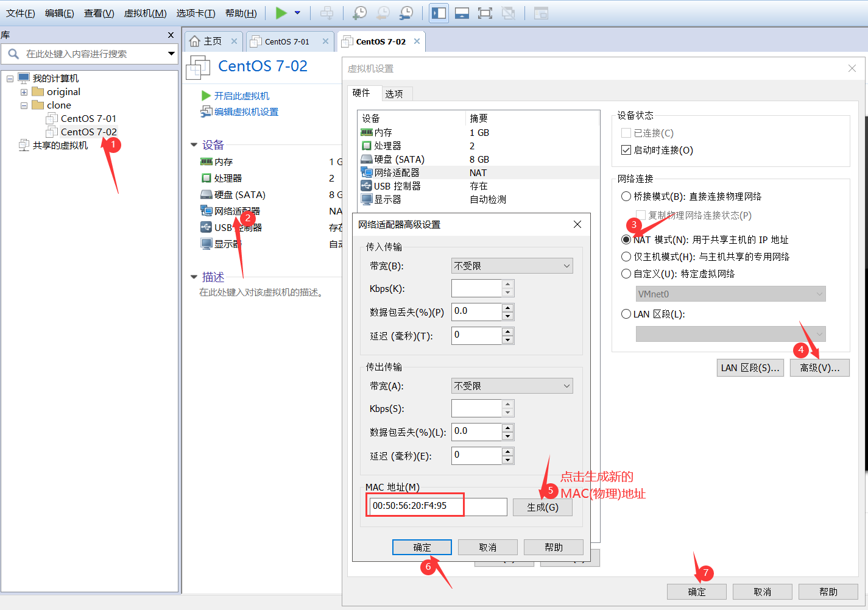Select the 桥接模式(B) radio button

(626, 196)
